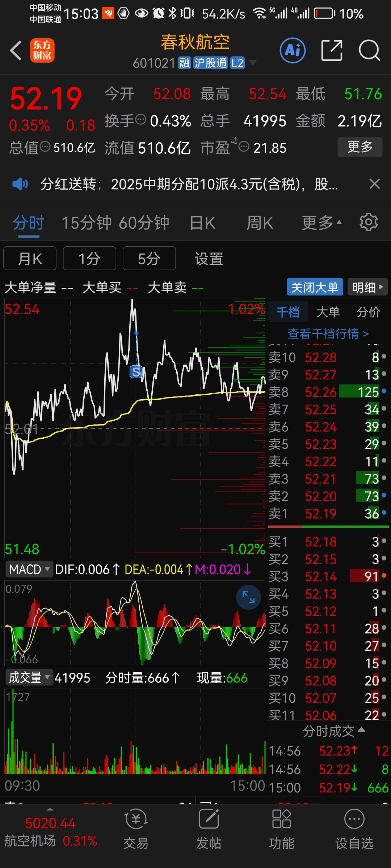
Task: Tap the announcement speaker icon
Action: pos(20,184)
